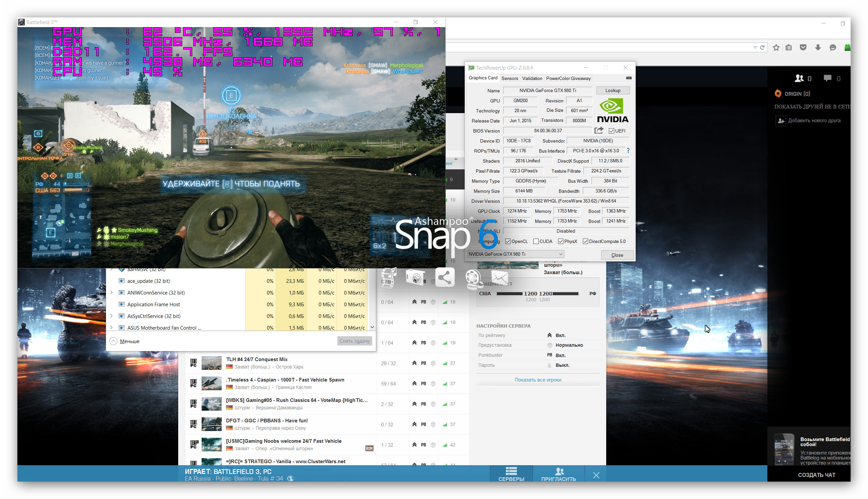Viewport: 868px width, 499px height.
Task: Reload page in browser address bar
Action: pyautogui.click(x=762, y=48)
